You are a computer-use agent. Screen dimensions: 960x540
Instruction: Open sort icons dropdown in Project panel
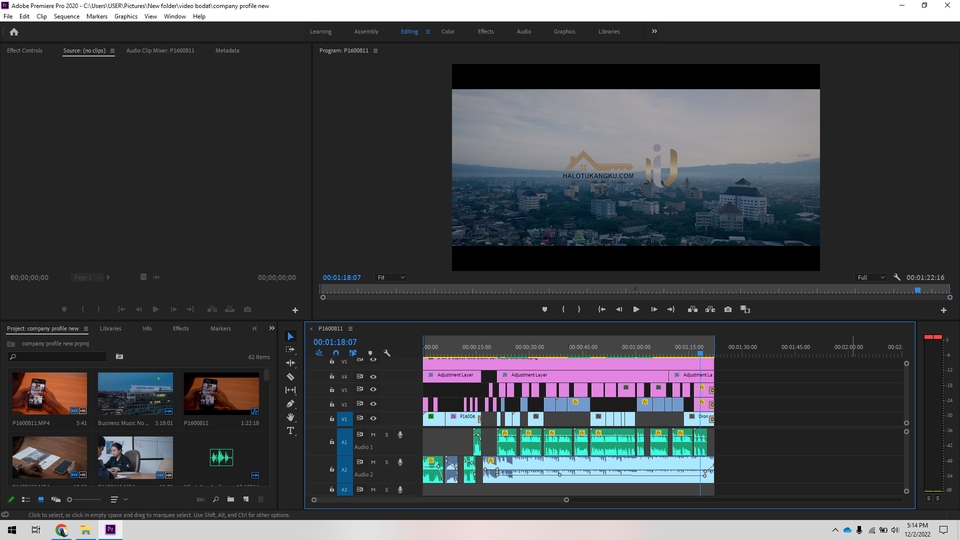tap(119, 500)
